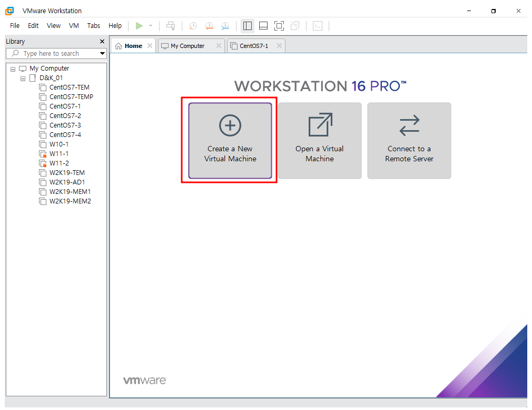Click the console view toolbar icon
Screen dimensions: 532x410
318,26
